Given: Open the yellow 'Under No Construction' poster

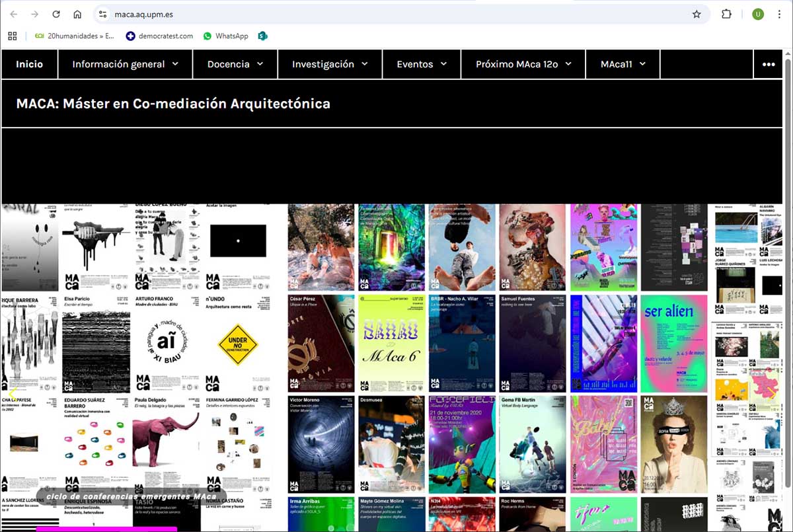Looking at the screenshot, I should pyautogui.click(x=237, y=344).
